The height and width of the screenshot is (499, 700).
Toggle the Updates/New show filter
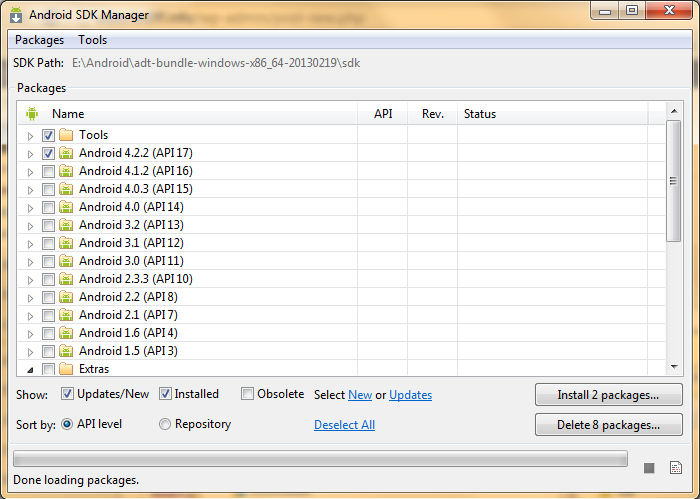point(67,394)
